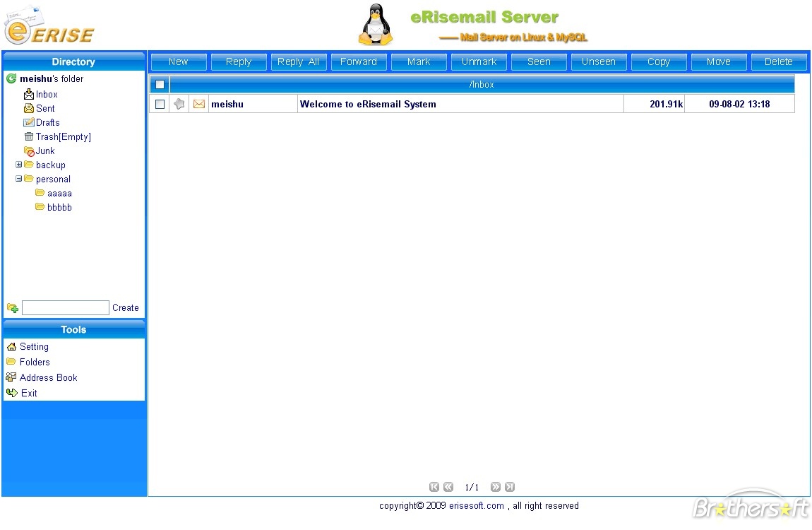Click the Seen button
This screenshot has width=812, height=530.
coord(539,61)
